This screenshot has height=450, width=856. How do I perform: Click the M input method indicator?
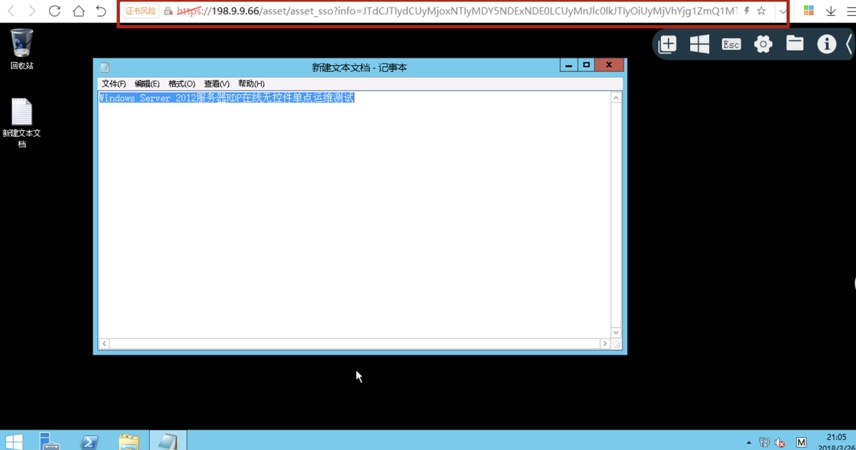801,442
